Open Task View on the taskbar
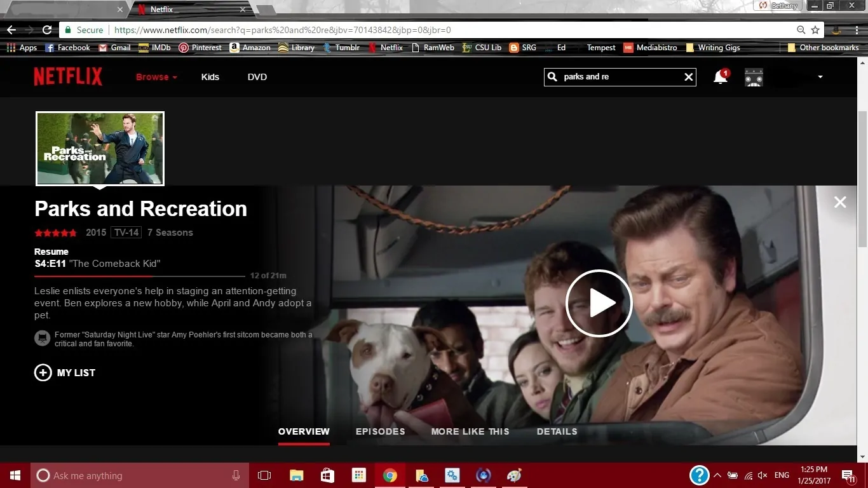The height and width of the screenshot is (488, 868). tap(264, 475)
